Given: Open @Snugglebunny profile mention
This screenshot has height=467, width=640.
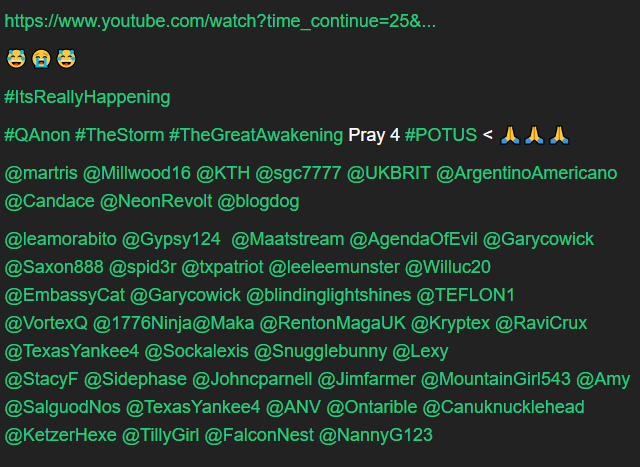Looking at the screenshot, I should [x=320, y=351].
